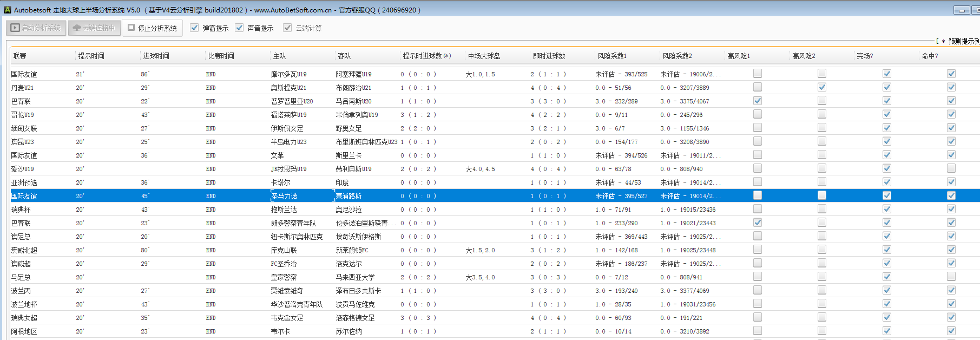
Task: Sort by the 联赛 column header
Action: [x=20, y=56]
